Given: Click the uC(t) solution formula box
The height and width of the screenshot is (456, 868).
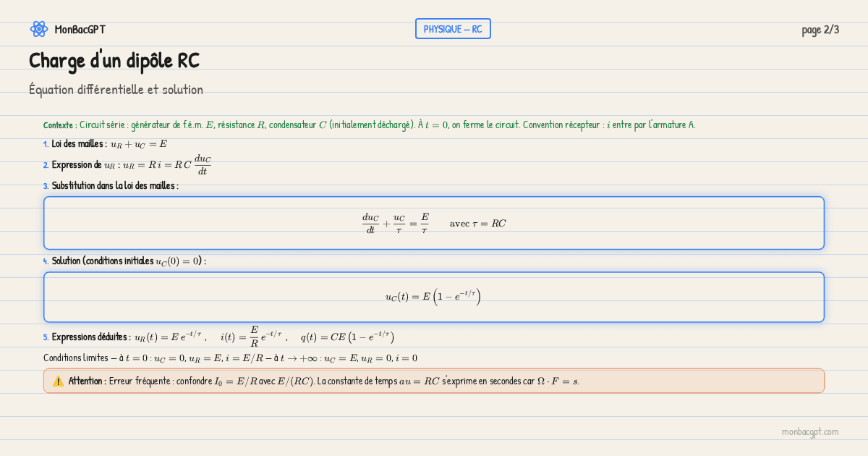Looking at the screenshot, I should (434, 297).
